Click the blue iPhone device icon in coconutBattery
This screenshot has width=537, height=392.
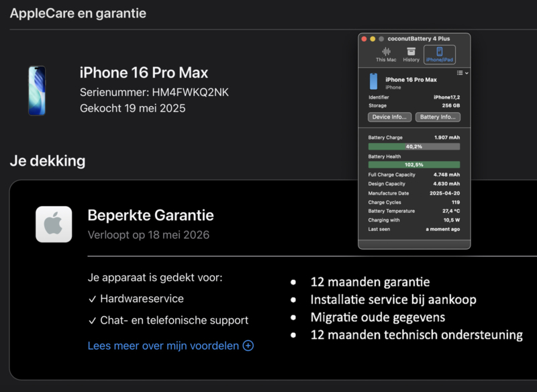click(x=373, y=82)
